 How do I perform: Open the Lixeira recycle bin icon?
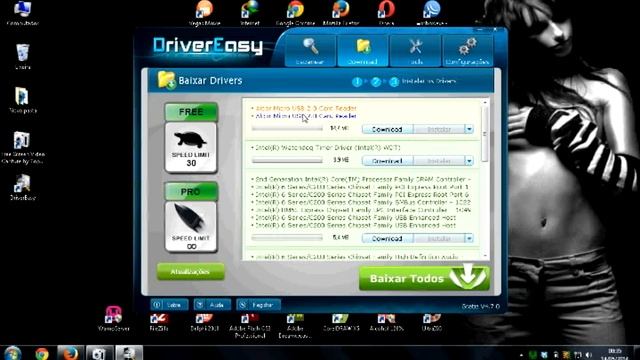tap(22, 57)
